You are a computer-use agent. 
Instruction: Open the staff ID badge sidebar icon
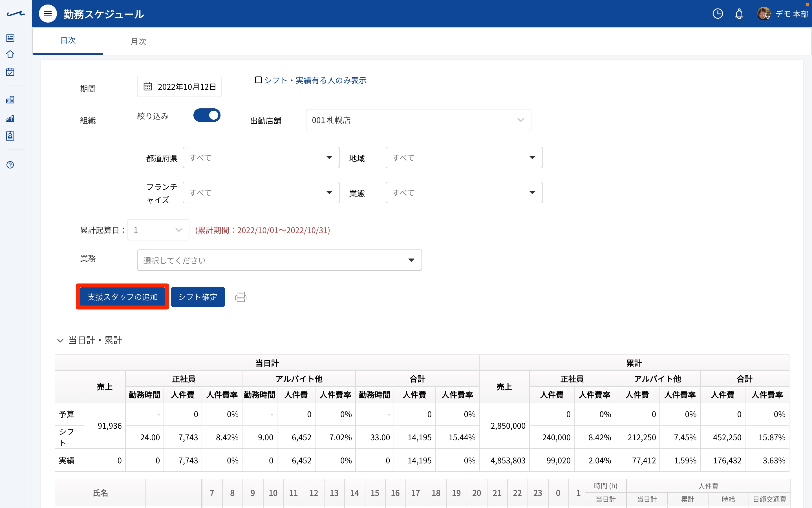10,136
